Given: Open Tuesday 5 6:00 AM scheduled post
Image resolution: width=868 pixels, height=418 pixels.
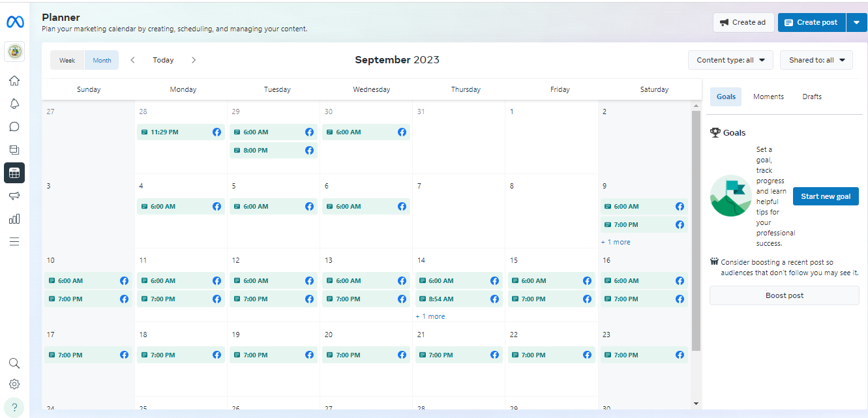Looking at the screenshot, I should pyautogui.click(x=273, y=206).
